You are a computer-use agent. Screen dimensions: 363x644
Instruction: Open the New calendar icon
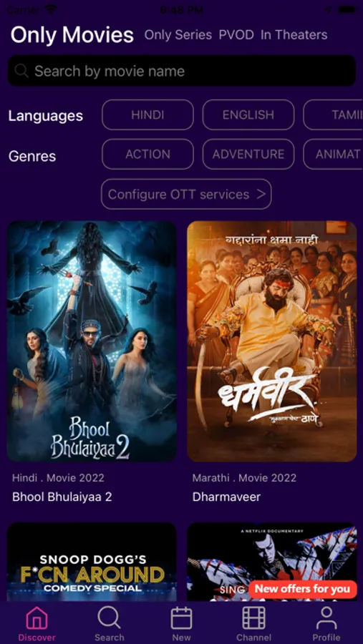(x=181, y=618)
